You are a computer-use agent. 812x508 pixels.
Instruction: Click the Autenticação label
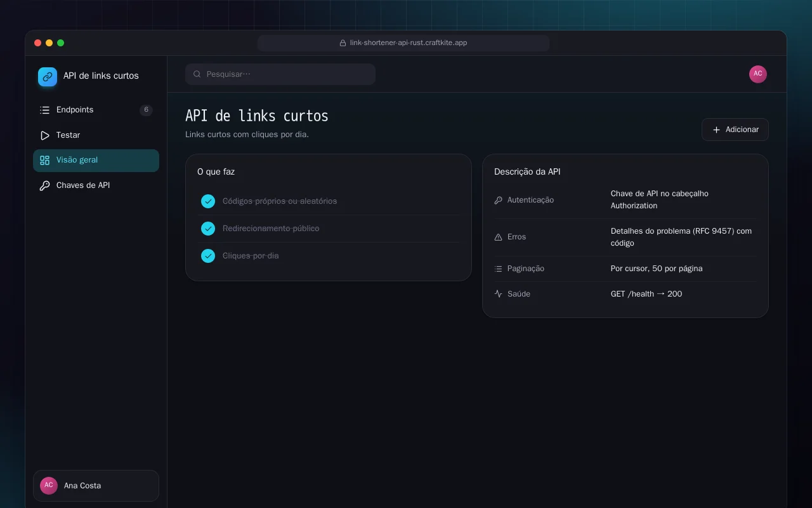point(530,200)
